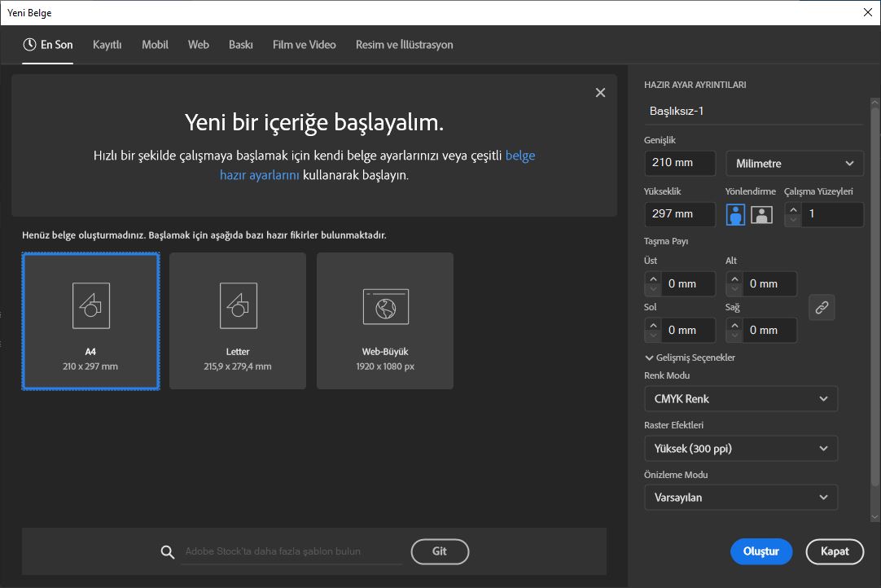The height and width of the screenshot is (588, 881).
Task: Click the bleed link chain icon
Action: tap(822, 308)
